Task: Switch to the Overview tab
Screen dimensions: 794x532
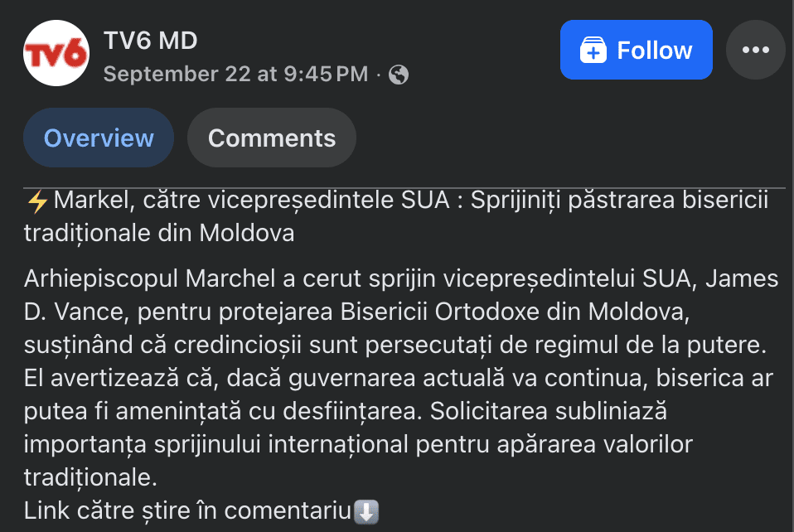Action: (99, 138)
